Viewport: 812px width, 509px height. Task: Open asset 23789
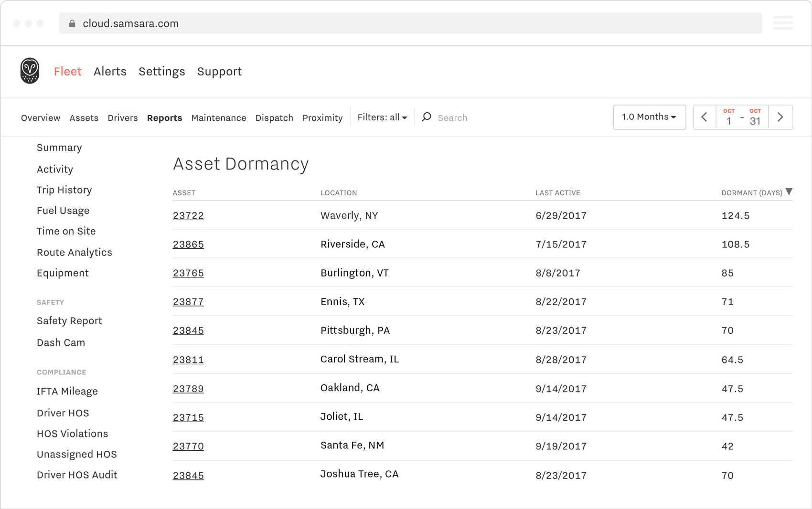(x=188, y=389)
